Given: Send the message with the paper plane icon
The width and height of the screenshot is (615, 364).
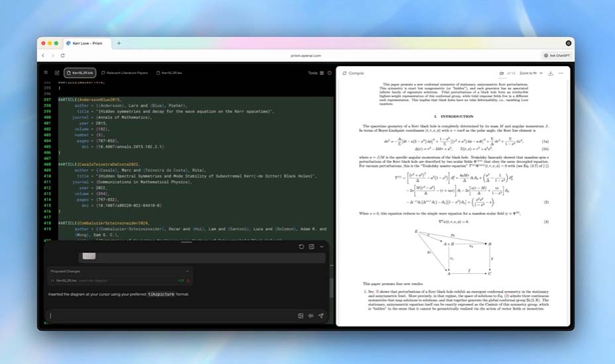Looking at the screenshot, I should [321, 316].
